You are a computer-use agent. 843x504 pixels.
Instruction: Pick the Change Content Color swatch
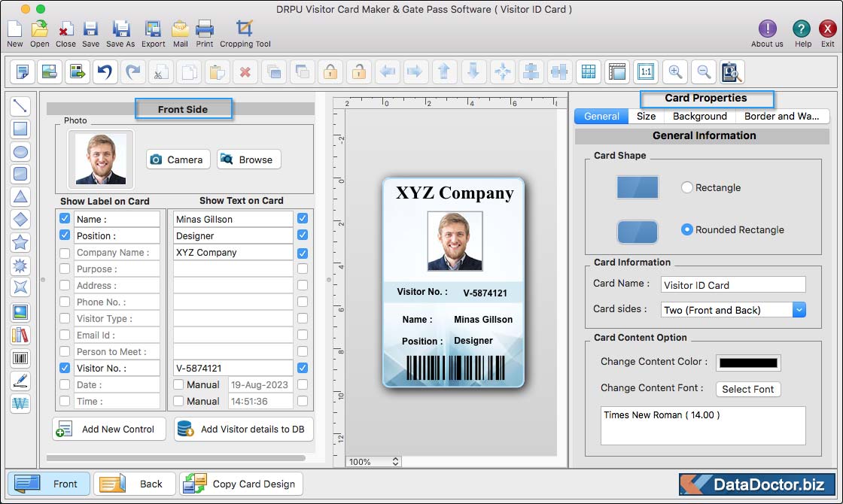[748, 363]
